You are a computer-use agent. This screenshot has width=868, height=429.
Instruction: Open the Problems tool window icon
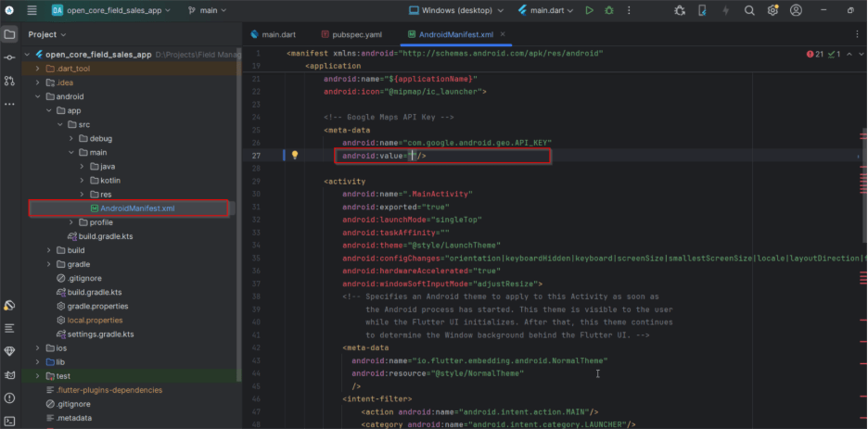pos(9,397)
